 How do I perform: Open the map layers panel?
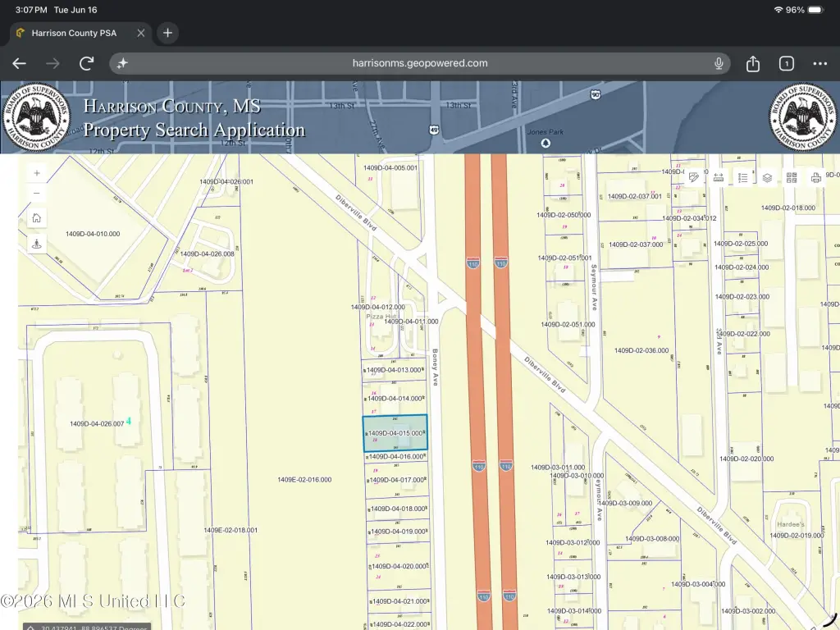(767, 178)
